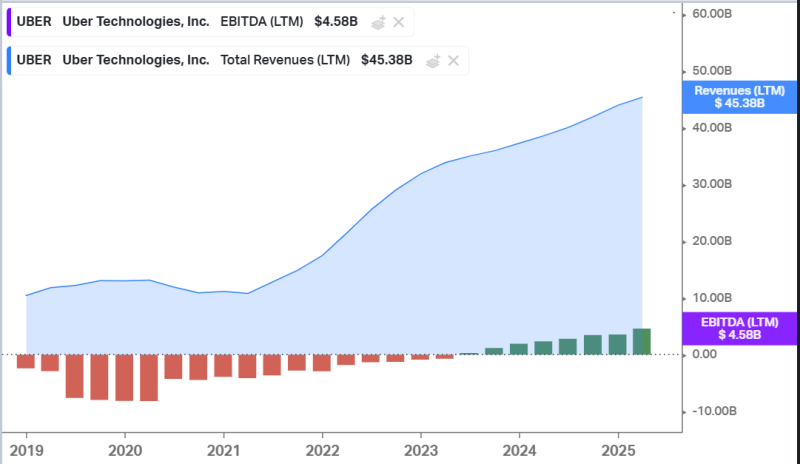Click the 0.00 y-axis label

point(705,354)
